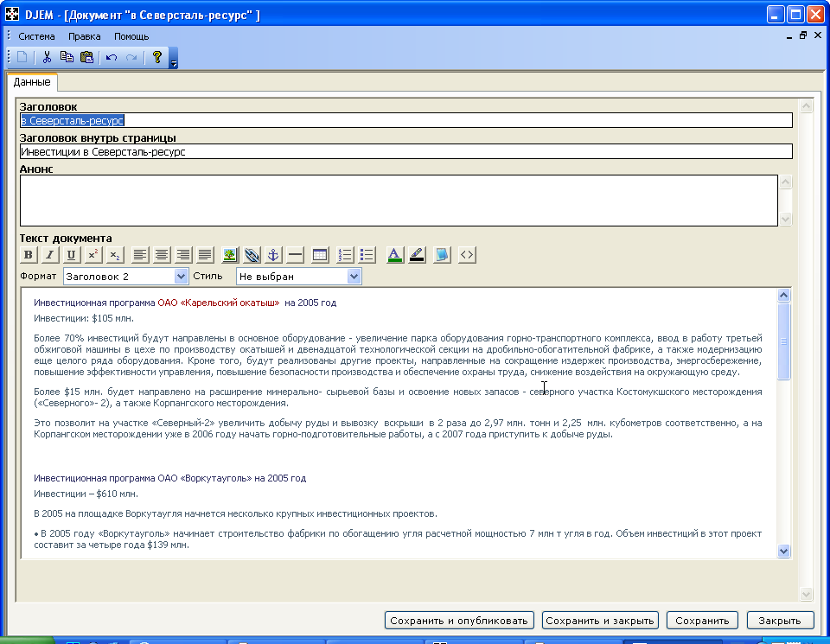The width and height of the screenshot is (830, 644).
Task: Click the Заголовок внутрь страницы field
Action: point(406,152)
